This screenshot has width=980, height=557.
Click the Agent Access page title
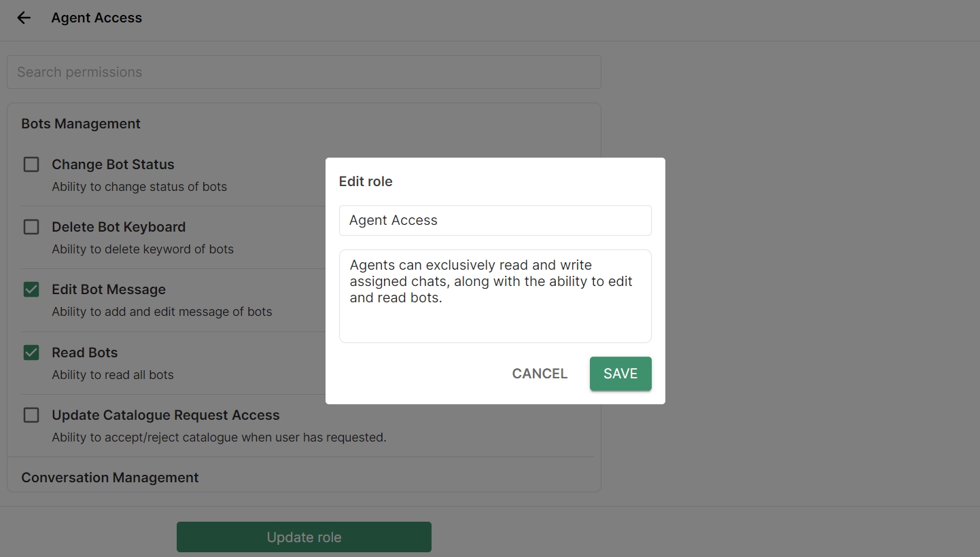coord(97,18)
